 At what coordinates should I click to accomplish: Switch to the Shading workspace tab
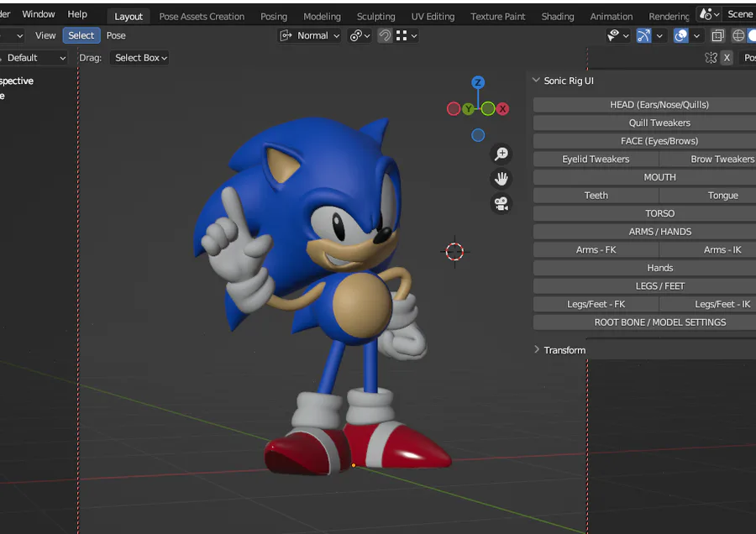coord(558,17)
